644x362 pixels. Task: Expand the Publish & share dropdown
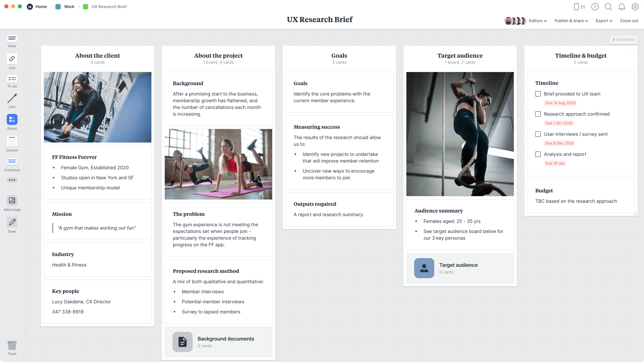point(571,21)
